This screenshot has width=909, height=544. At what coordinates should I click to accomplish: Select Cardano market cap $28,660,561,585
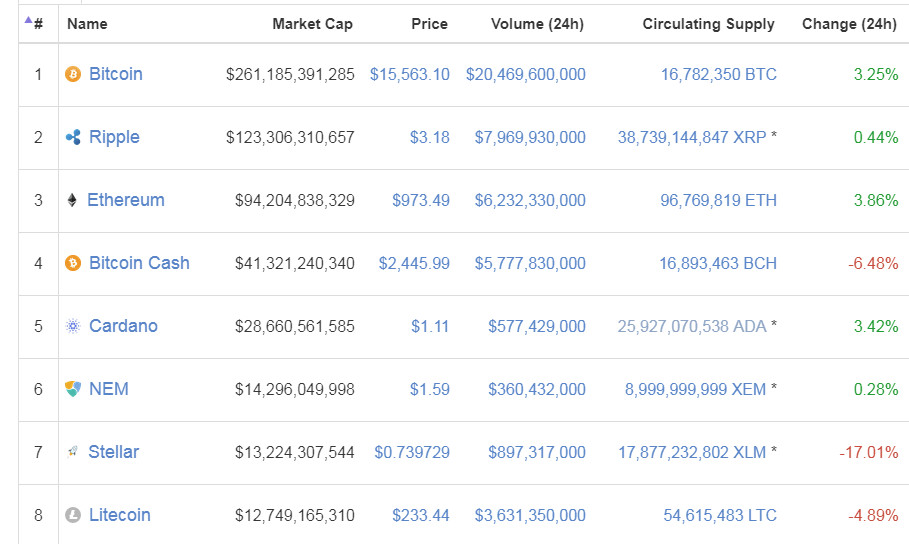click(x=294, y=327)
